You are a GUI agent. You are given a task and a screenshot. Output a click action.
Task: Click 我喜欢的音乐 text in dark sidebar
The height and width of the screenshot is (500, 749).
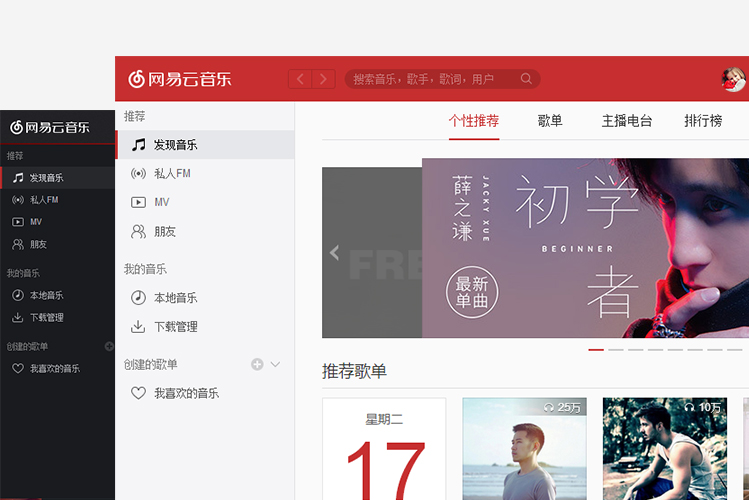click(x=55, y=369)
